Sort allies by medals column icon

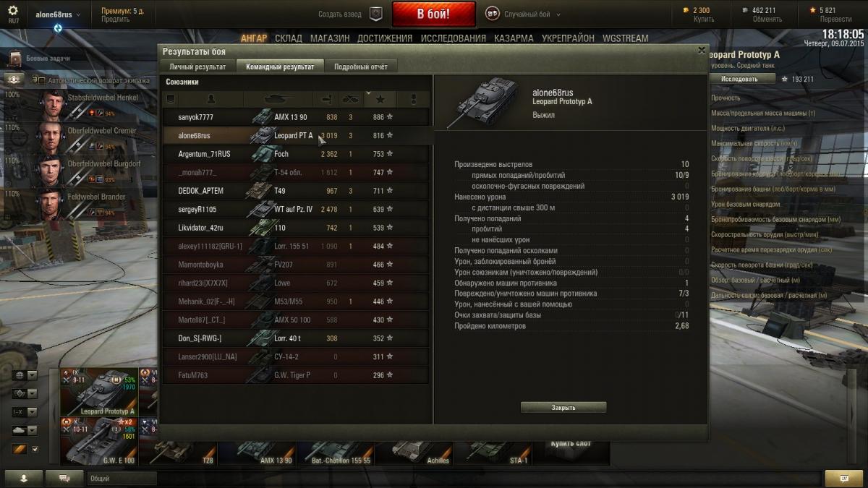[413, 99]
